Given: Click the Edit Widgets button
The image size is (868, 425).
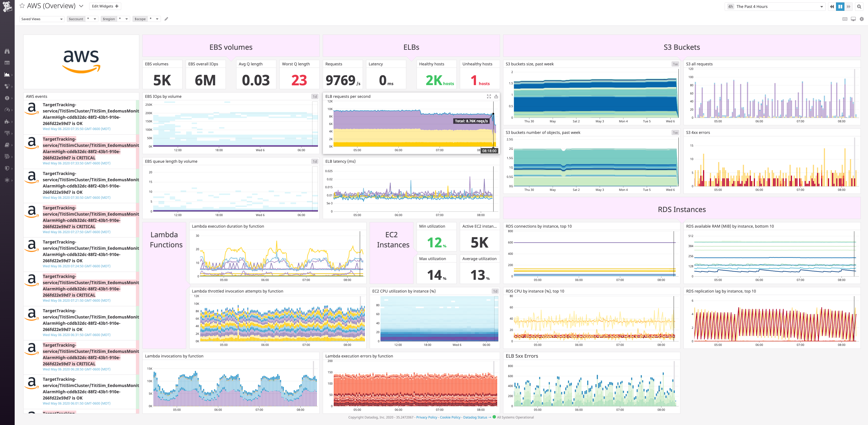Looking at the screenshot, I should click(105, 6).
